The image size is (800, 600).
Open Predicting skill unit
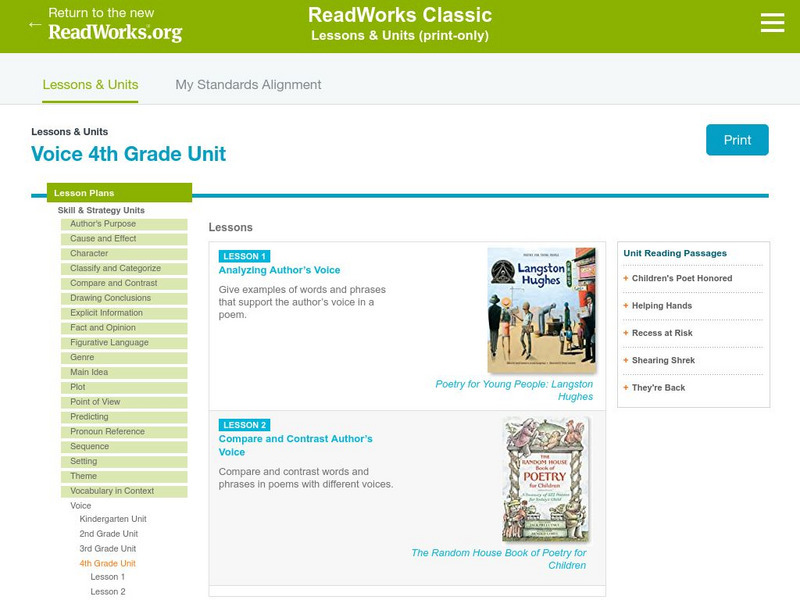pyautogui.click(x=124, y=416)
